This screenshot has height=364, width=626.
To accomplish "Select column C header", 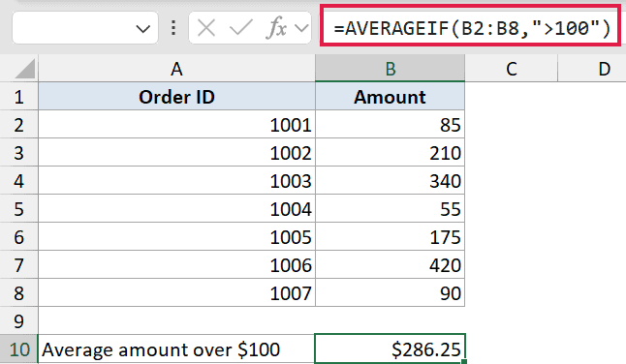I will [511, 69].
